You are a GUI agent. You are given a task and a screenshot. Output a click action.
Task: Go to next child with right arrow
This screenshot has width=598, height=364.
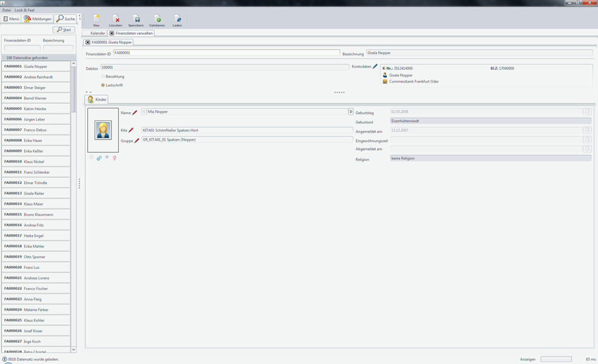pyautogui.click(x=351, y=111)
